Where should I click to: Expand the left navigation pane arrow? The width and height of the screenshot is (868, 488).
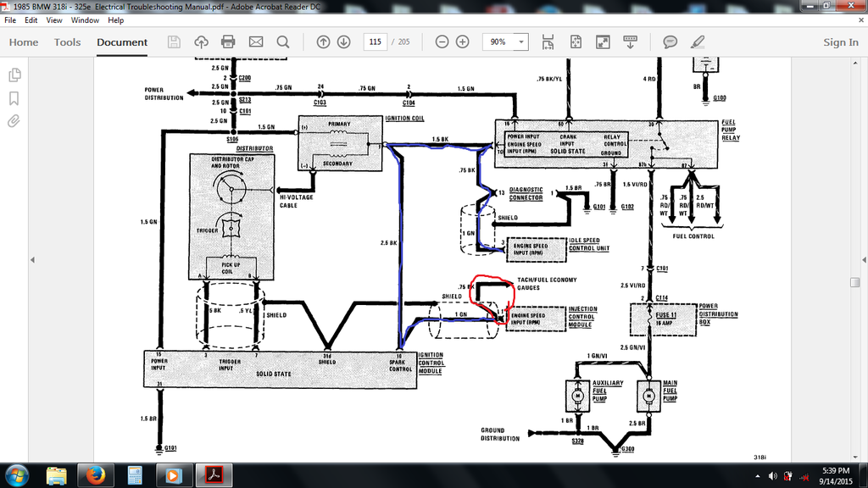pyautogui.click(x=32, y=259)
